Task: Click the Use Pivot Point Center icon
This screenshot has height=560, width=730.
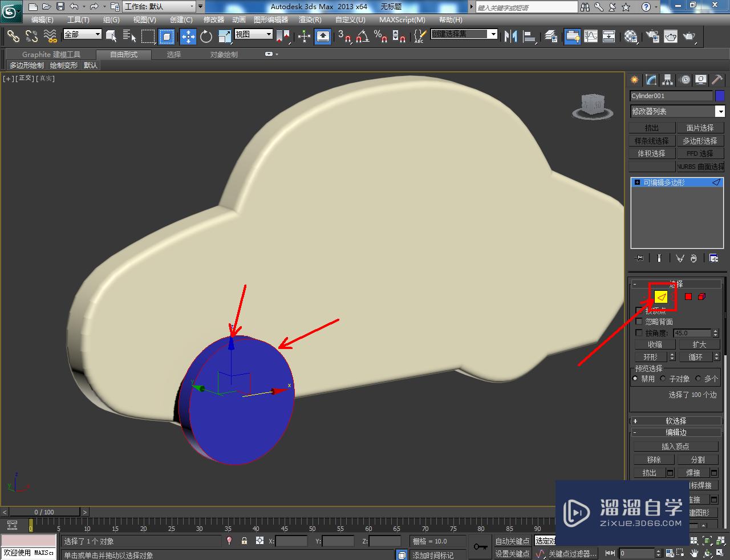Action: 283,36
